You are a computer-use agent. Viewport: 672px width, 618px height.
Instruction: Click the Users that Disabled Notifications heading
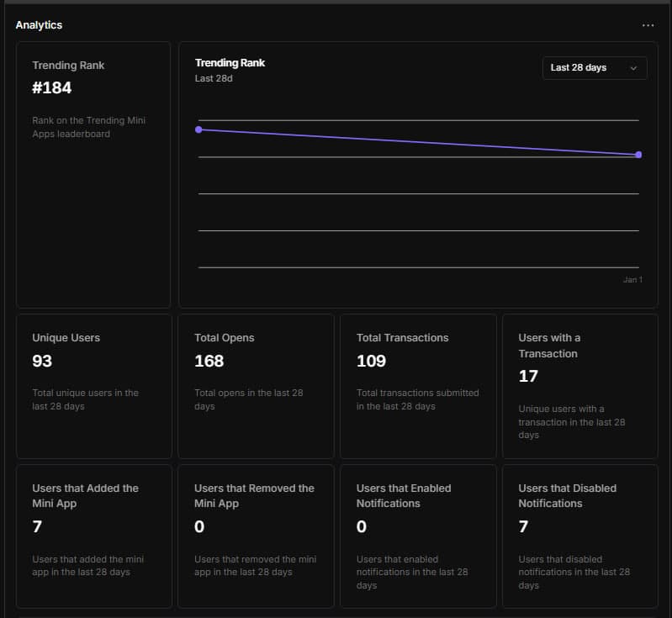(x=567, y=495)
